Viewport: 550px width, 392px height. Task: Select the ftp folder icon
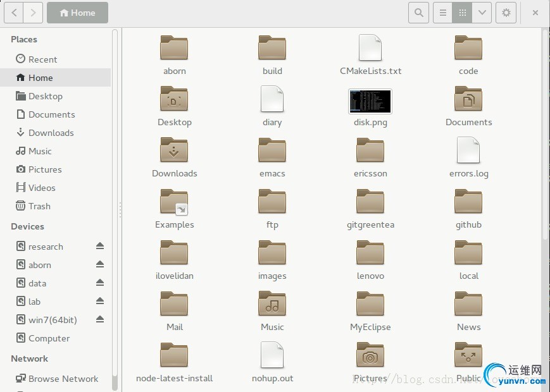pos(272,202)
